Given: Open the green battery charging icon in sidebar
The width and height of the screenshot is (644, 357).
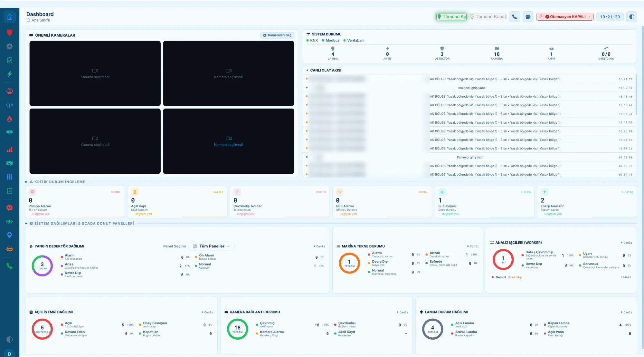Looking at the screenshot, I should pyautogui.click(x=10, y=221).
